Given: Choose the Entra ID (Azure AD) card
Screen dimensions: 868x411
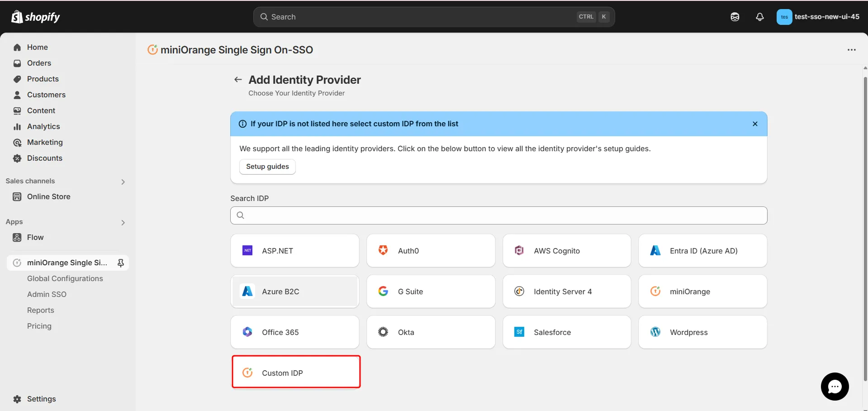Looking at the screenshot, I should (x=702, y=251).
